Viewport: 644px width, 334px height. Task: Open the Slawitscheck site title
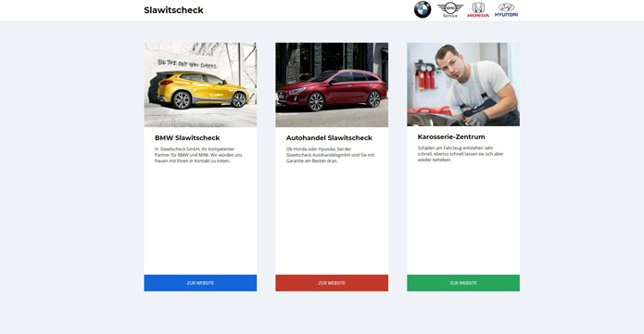click(x=173, y=10)
